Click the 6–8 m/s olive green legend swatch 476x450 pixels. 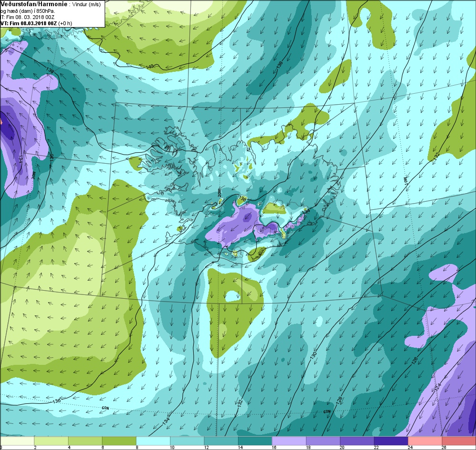point(119,440)
